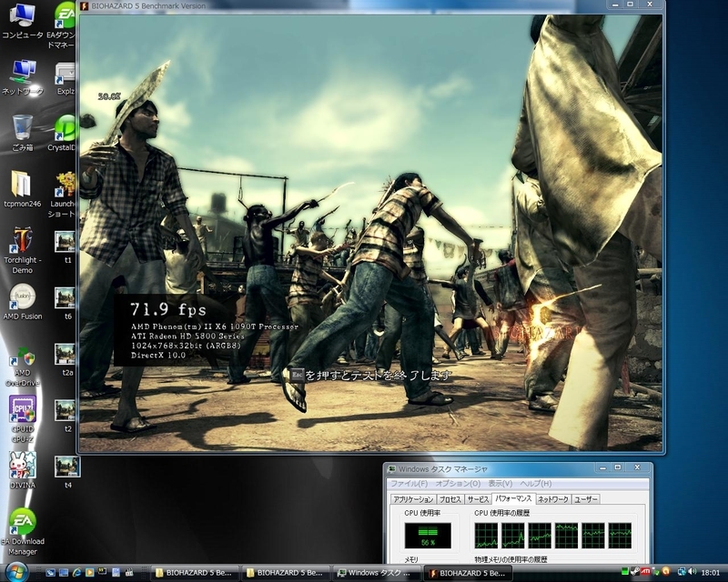Open ファイル(F) menu in Task Manager
The width and height of the screenshot is (728, 582).
[409, 484]
